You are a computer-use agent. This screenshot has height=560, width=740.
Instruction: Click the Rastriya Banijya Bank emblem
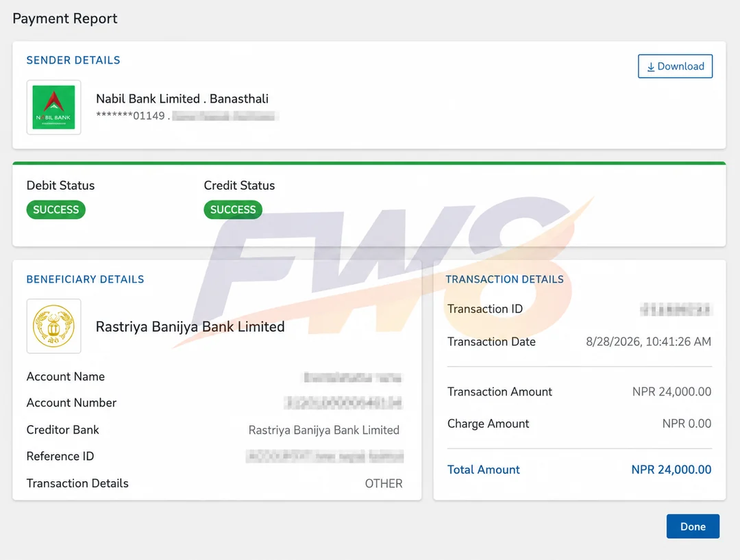(54, 326)
